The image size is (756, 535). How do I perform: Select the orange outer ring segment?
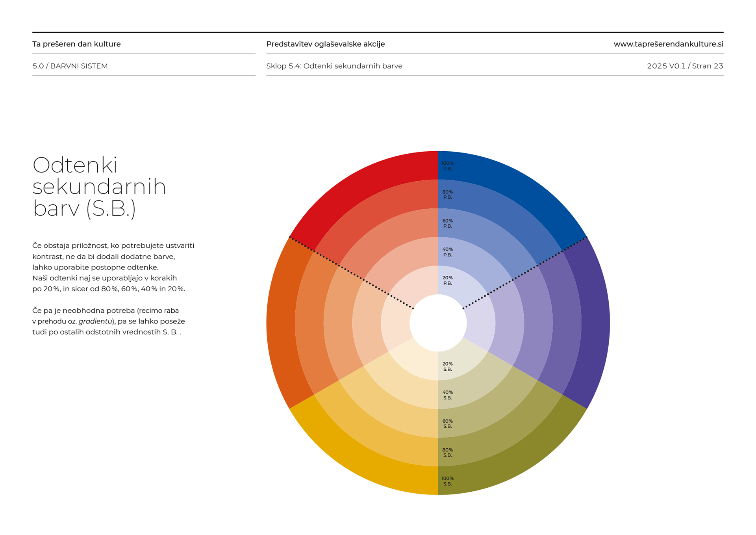point(282,323)
